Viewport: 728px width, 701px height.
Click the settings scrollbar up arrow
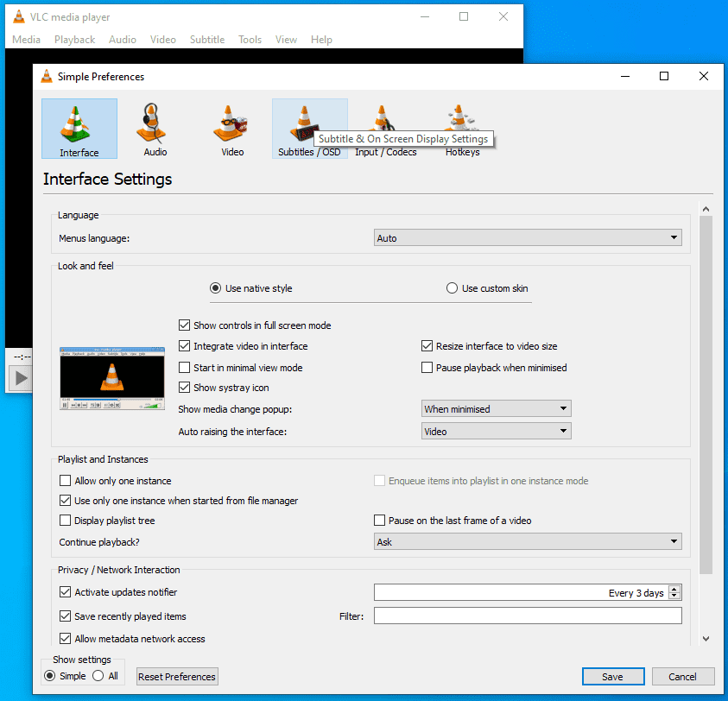click(706, 209)
